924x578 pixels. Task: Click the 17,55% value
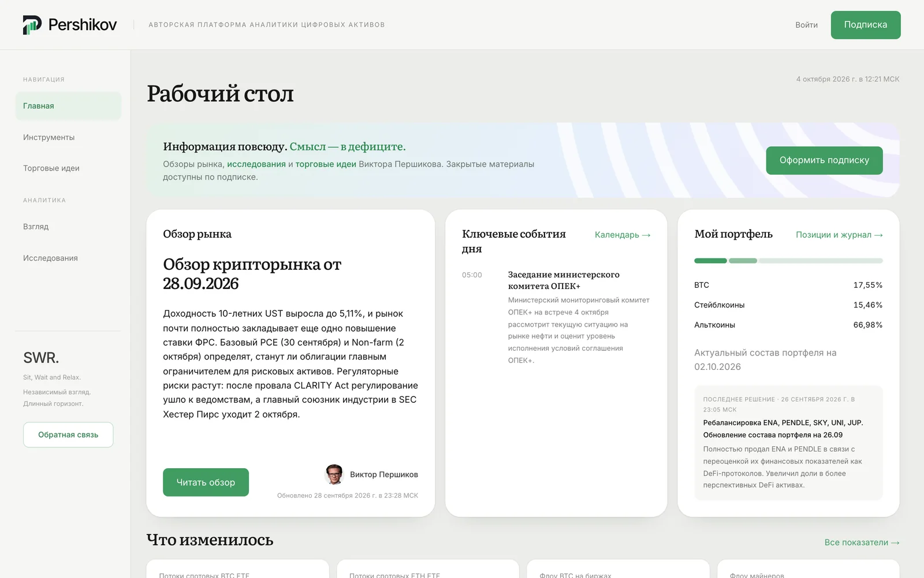point(868,285)
